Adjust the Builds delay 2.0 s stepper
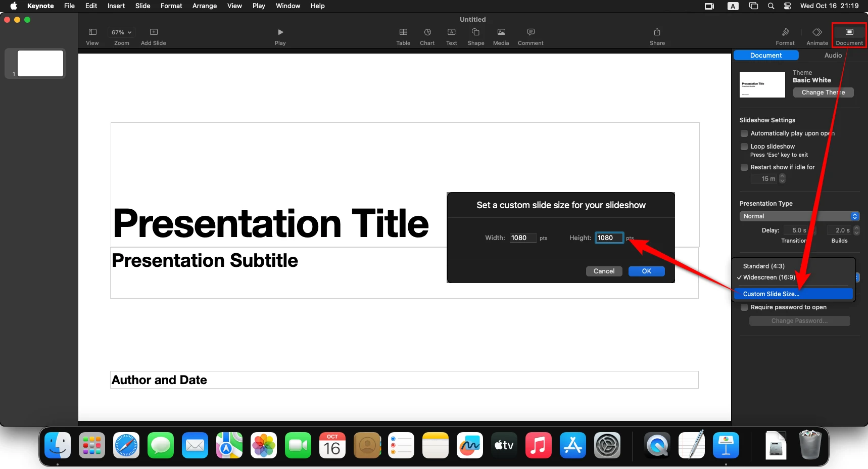The image size is (868, 469). point(856,230)
